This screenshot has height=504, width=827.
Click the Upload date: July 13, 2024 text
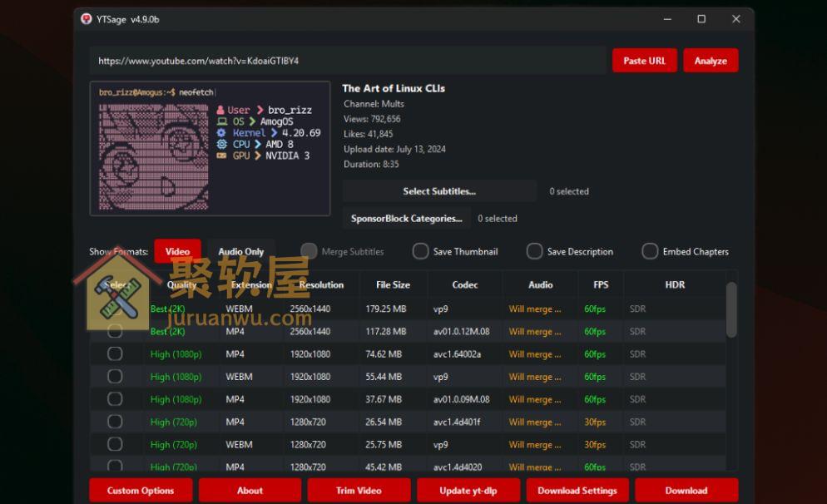tap(394, 149)
